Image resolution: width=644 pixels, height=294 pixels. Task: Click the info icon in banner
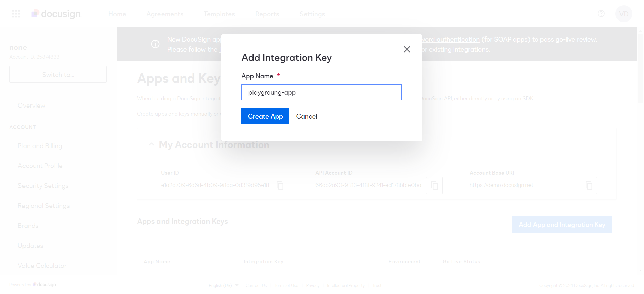pyautogui.click(x=155, y=44)
